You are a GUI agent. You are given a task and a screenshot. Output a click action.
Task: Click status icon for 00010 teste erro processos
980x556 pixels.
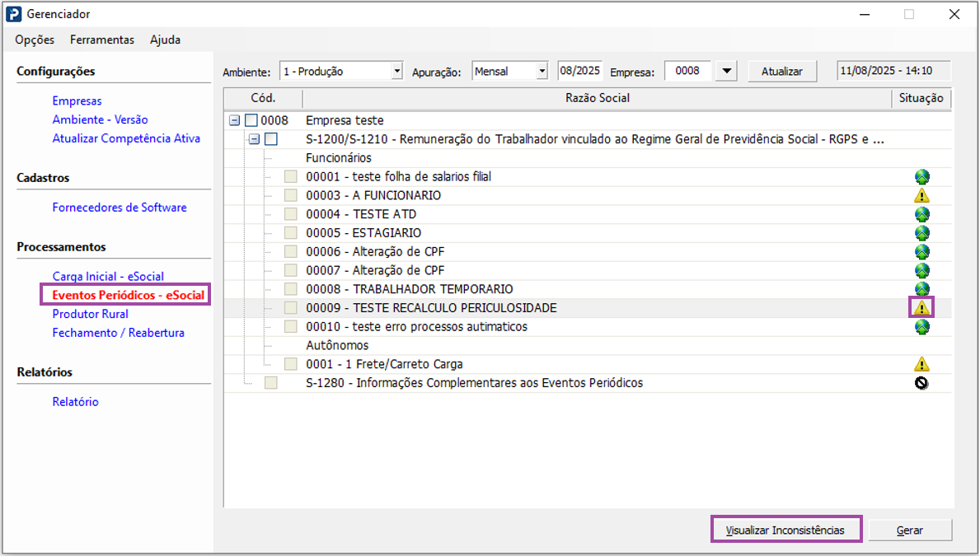coord(921,327)
